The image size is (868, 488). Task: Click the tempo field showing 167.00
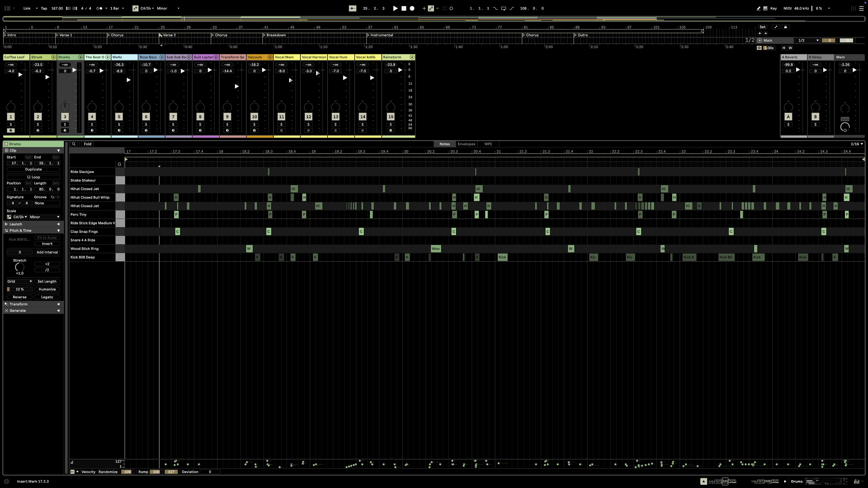point(57,8)
